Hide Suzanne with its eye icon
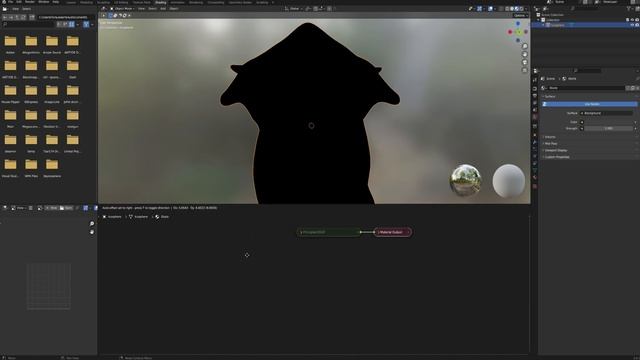This screenshot has height=360, width=640. click(x=632, y=25)
